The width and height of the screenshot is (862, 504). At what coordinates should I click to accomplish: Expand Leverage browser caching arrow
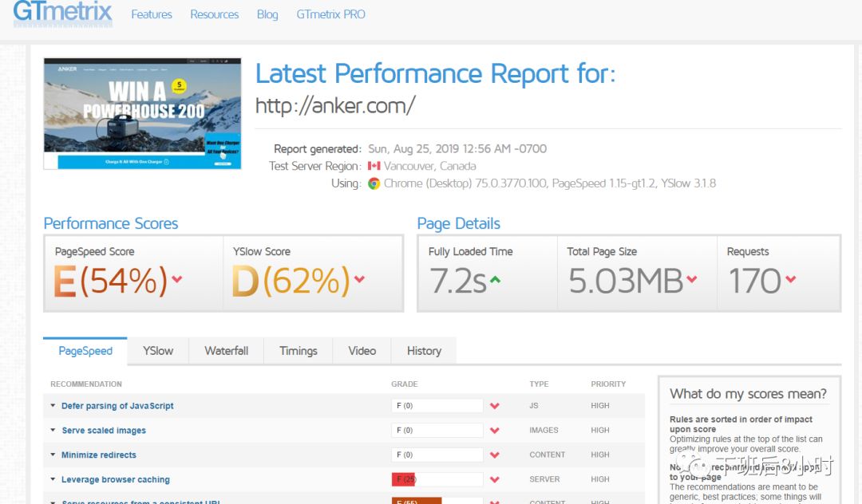pos(53,479)
